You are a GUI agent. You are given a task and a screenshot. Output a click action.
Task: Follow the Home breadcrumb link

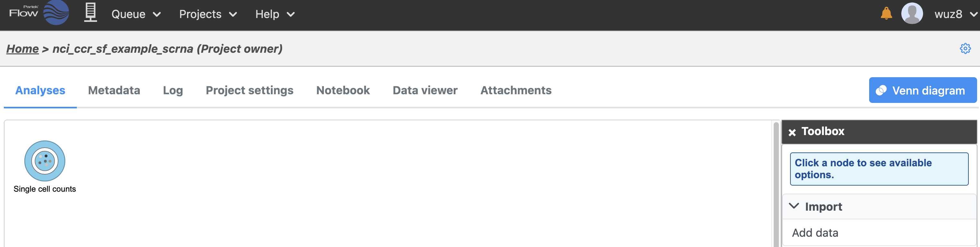point(22,49)
